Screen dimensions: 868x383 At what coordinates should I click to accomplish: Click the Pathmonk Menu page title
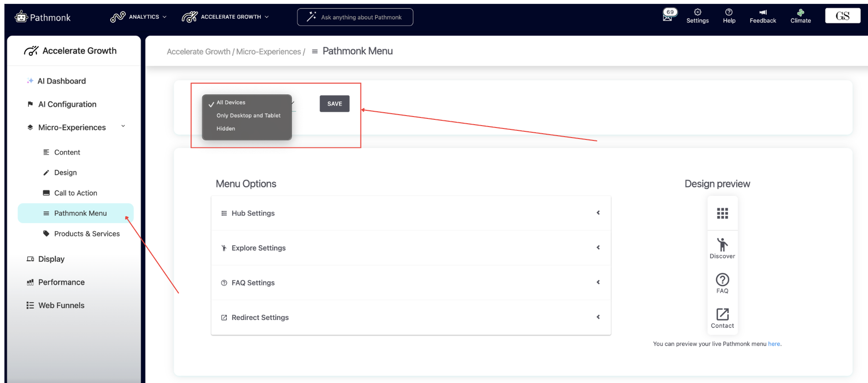(x=357, y=51)
